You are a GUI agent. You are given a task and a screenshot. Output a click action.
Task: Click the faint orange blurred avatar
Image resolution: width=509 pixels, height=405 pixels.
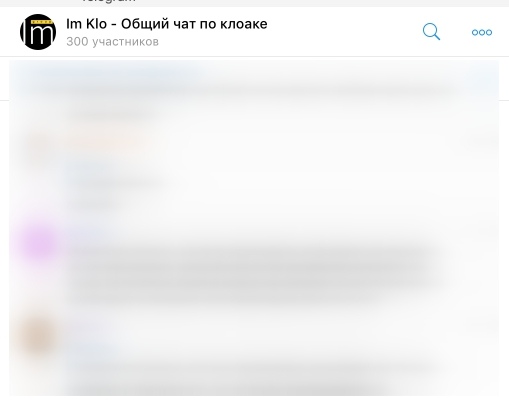point(38,146)
